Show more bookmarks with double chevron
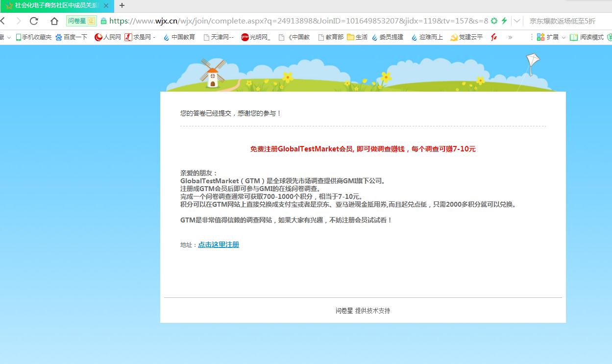 (510, 37)
